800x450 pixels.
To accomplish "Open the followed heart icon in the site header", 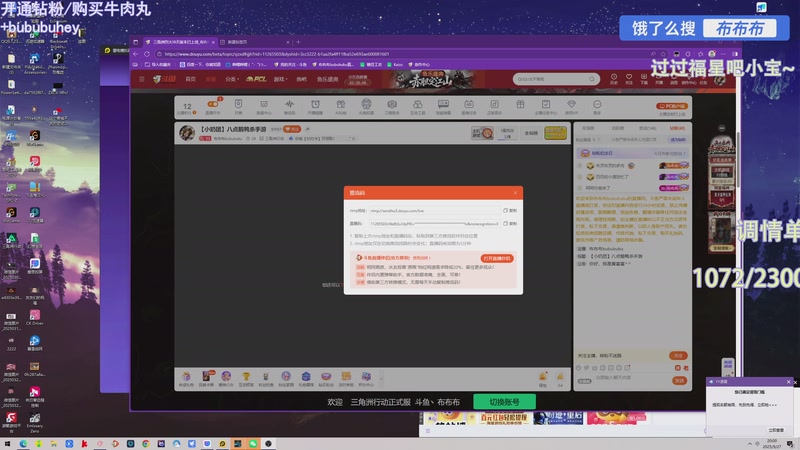I will pyautogui.click(x=629, y=79).
